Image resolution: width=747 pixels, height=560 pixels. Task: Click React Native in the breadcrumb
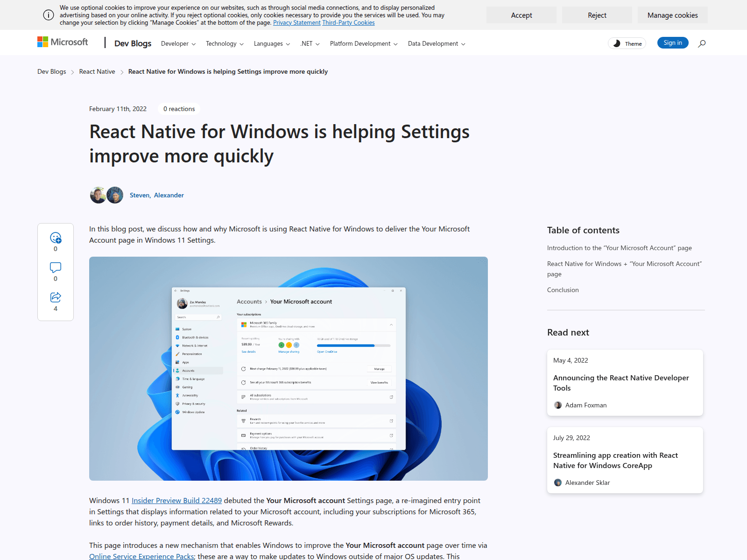(97, 71)
